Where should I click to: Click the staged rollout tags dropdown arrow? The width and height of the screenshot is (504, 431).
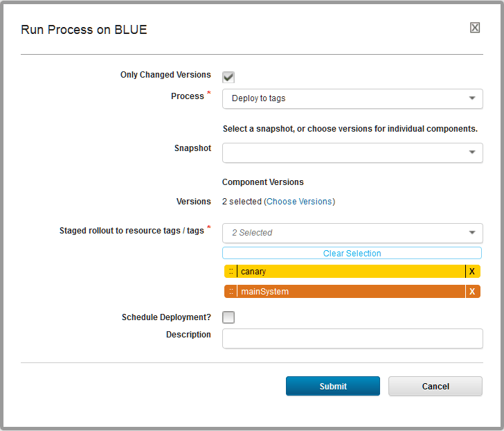pyautogui.click(x=471, y=233)
